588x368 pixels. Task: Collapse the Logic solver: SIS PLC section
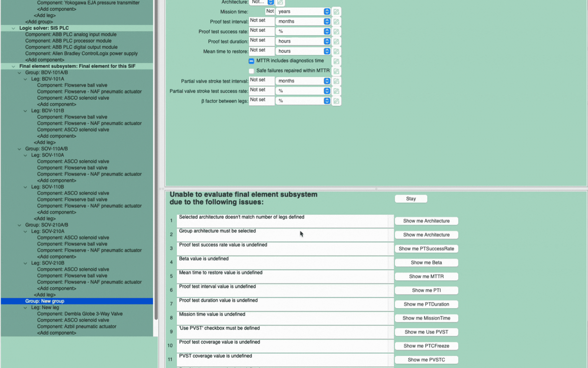13,28
